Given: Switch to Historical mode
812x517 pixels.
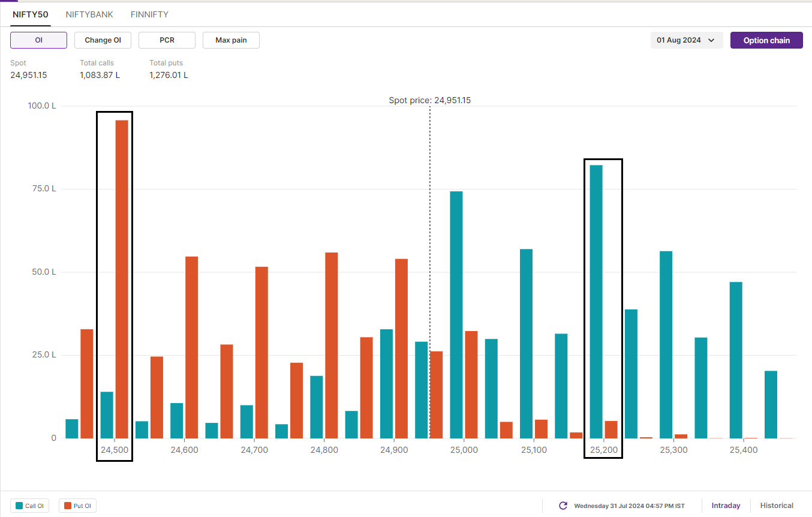Looking at the screenshot, I should coord(777,506).
